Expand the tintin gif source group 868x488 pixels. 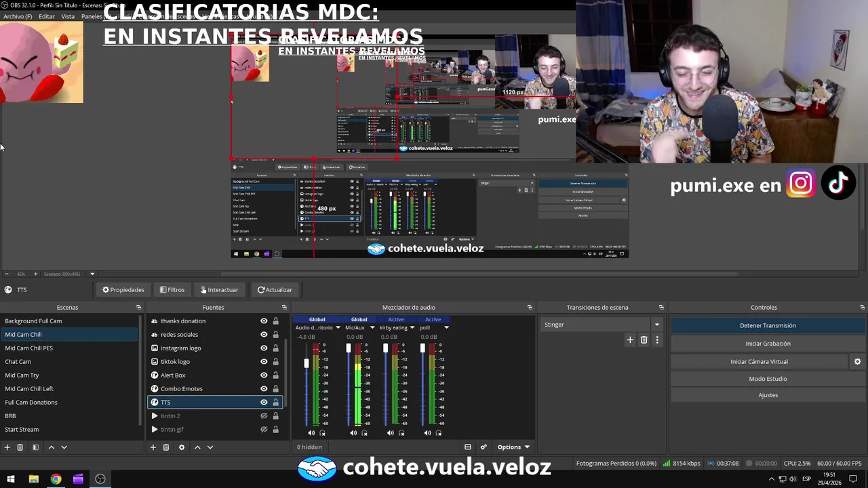[155, 430]
